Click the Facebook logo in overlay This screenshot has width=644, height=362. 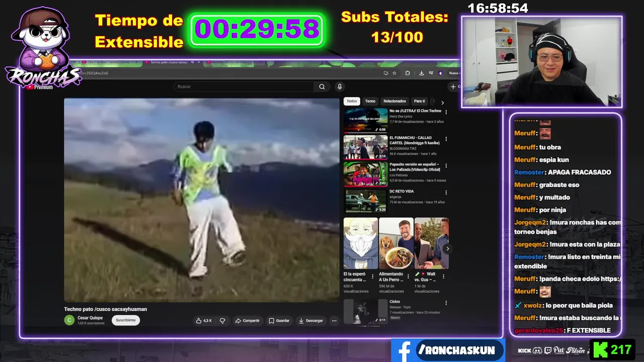404,351
